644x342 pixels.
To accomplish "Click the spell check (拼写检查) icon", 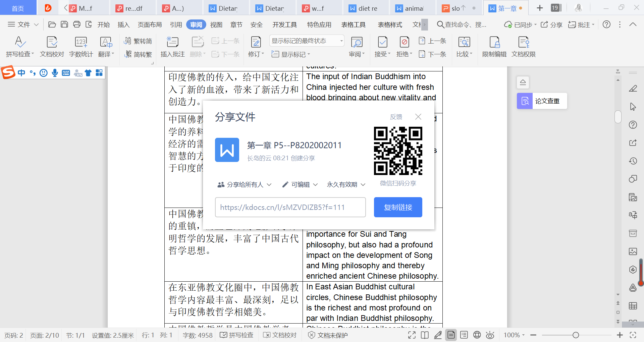I will pos(19,43).
